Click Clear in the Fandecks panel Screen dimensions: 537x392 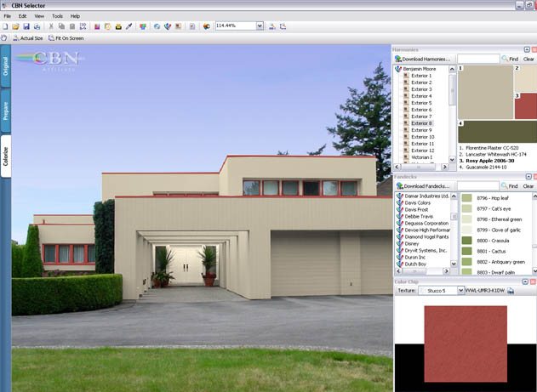click(x=528, y=186)
